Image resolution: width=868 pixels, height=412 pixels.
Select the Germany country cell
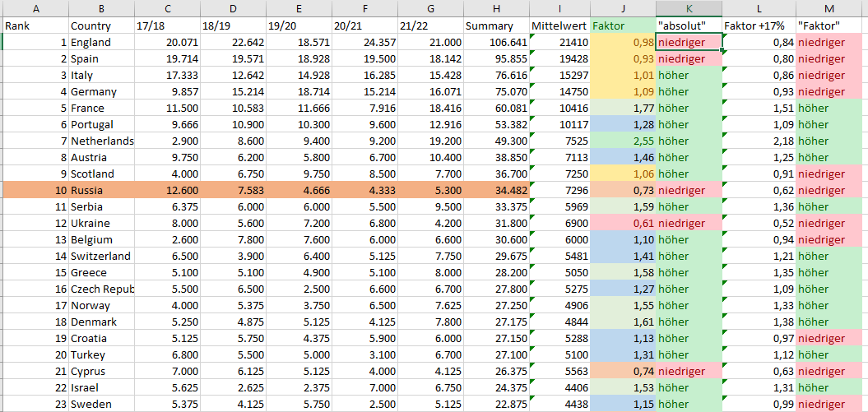(x=102, y=92)
